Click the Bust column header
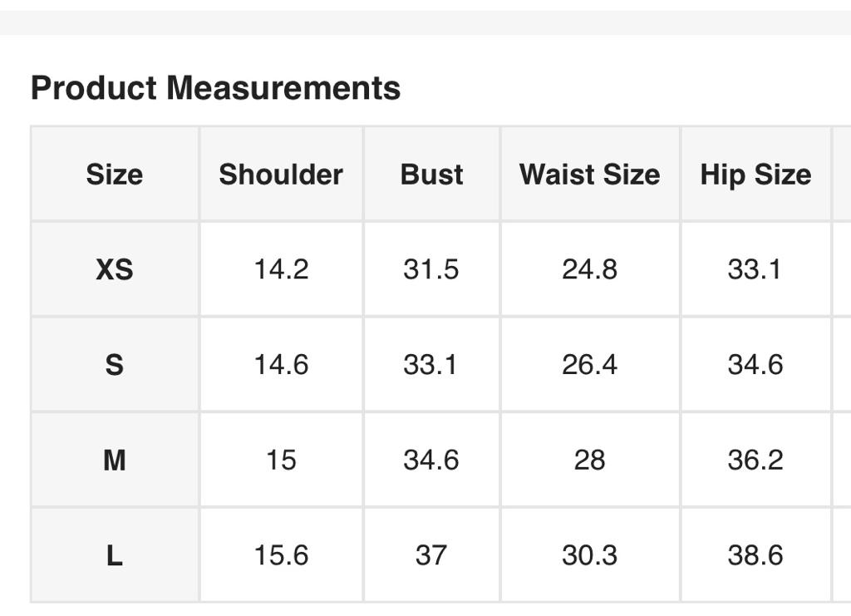 tap(431, 175)
